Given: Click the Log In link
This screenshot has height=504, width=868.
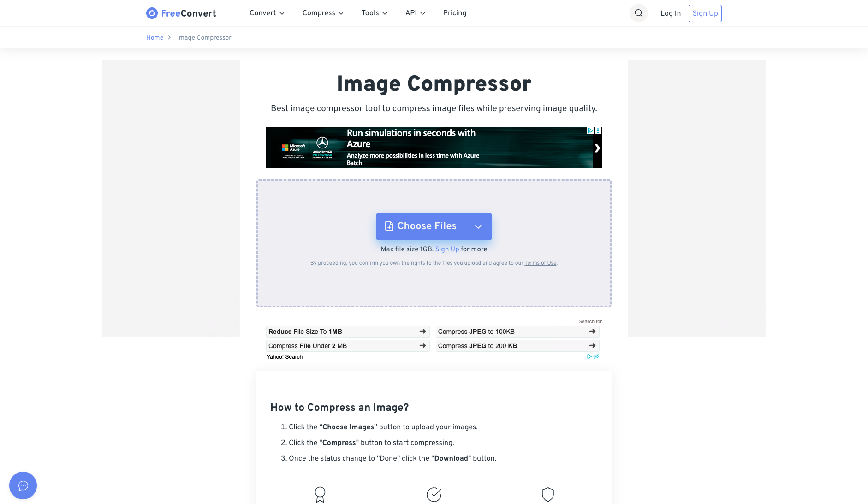Looking at the screenshot, I should click(x=670, y=13).
